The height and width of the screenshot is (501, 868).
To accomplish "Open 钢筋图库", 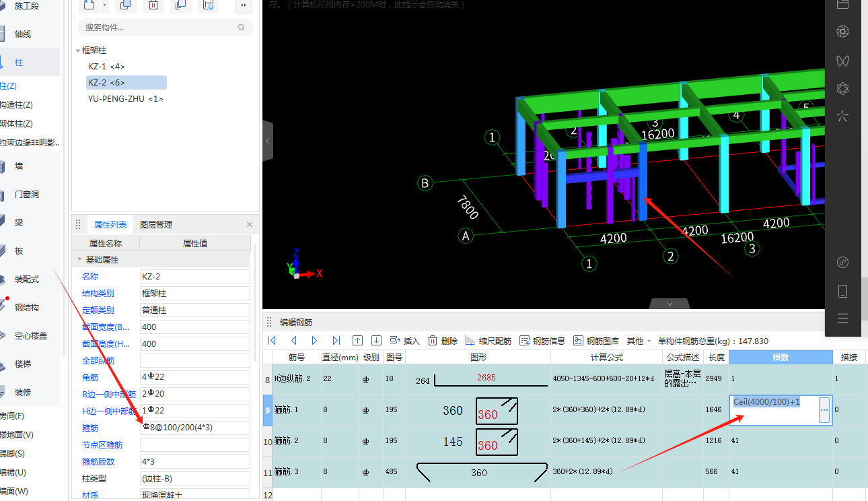I will point(596,341).
